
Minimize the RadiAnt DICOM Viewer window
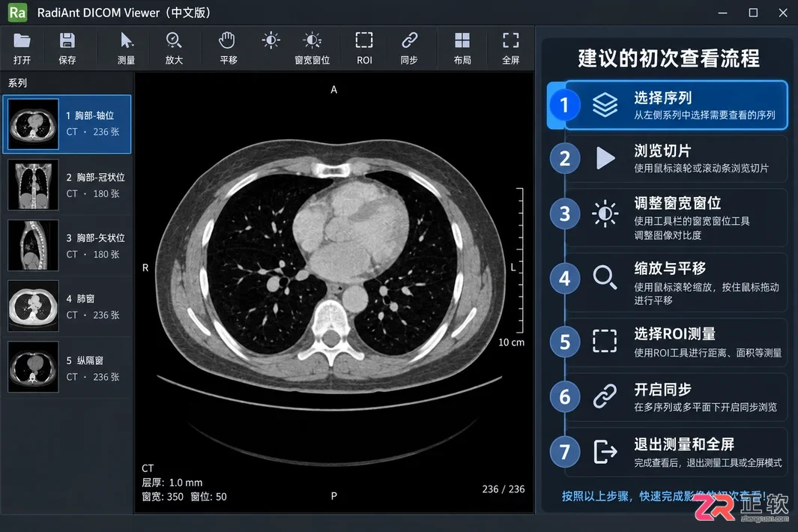tap(722, 13)
